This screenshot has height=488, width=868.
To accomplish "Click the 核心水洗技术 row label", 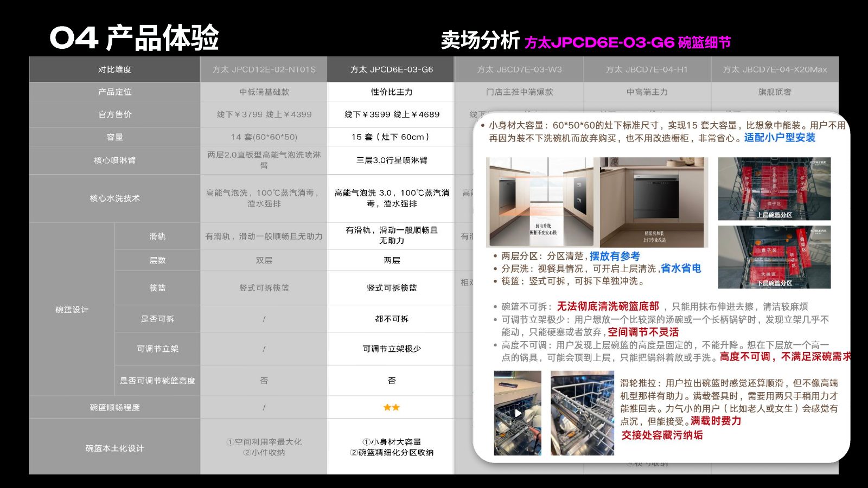I will coord(114,198).
